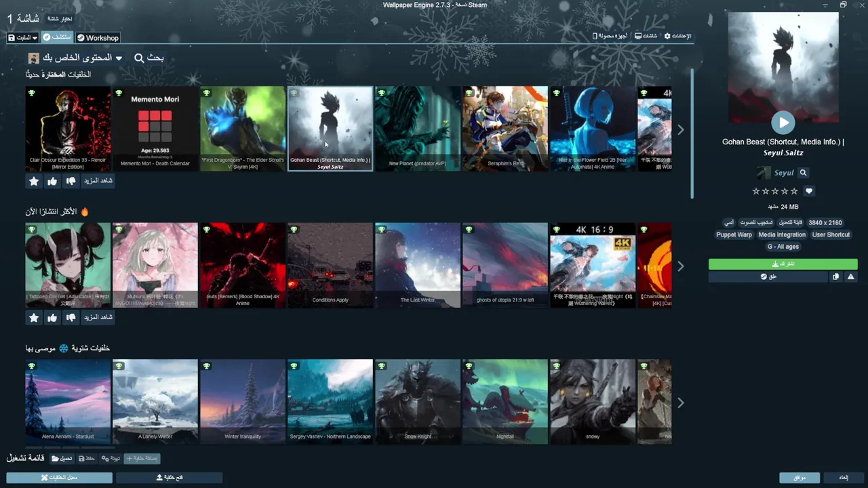Image resolution: width=868 pixels, height=488 pixels.
Task: Click Open Wallpaper (فتح خلفية) upload button
Action: (x=170, y=478)
